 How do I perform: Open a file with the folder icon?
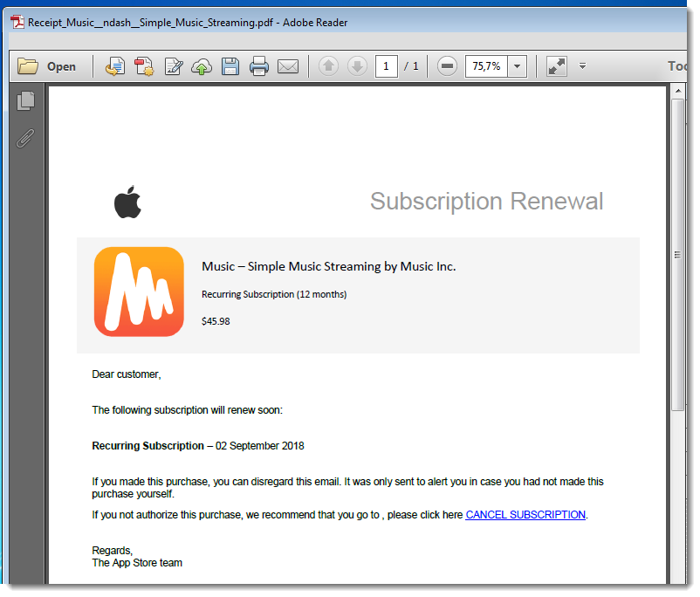[x=28, y=66]
